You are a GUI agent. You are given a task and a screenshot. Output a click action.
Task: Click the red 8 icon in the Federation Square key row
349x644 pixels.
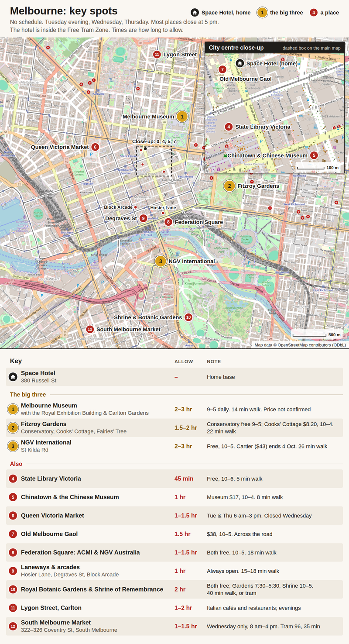tap(13, 552)
